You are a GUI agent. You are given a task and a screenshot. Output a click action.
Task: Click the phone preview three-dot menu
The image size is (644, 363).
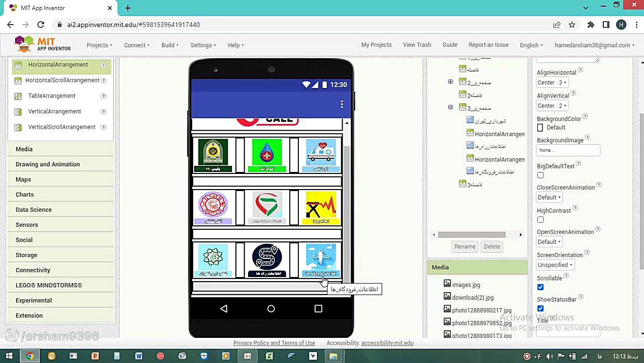[342, 104]
